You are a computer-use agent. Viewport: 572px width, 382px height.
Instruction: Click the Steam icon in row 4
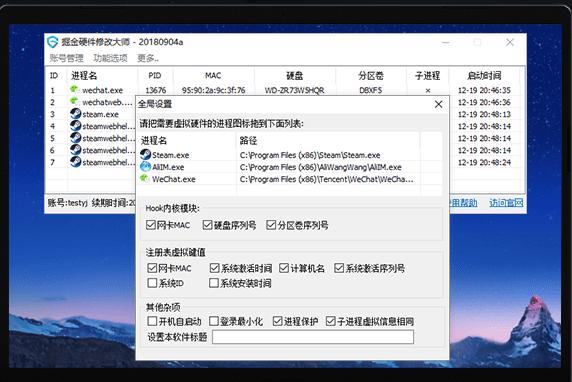76,126
